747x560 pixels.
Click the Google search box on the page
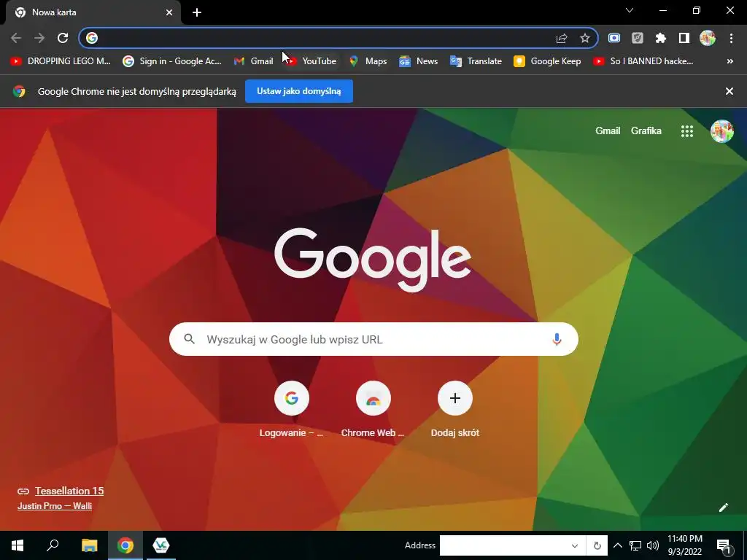[x=373, y=339]
